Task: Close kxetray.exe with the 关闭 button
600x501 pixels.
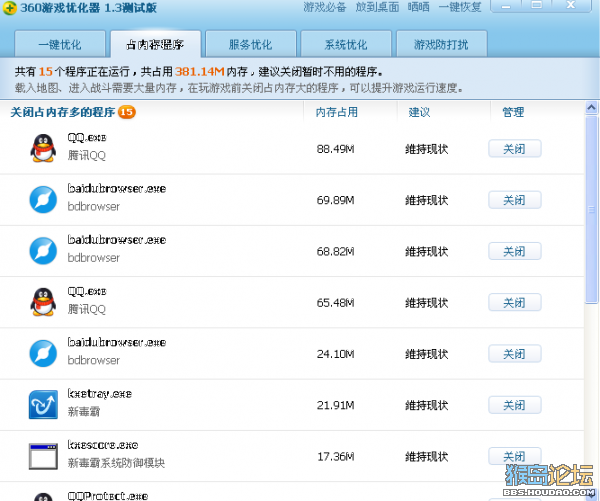Action: pyautogui.click(x=515, y=405)
